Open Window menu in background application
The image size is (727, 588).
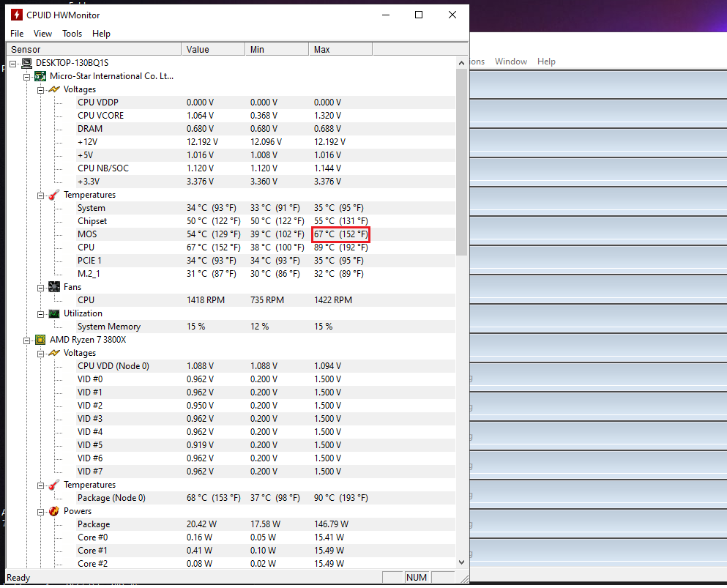click(510, 62)
